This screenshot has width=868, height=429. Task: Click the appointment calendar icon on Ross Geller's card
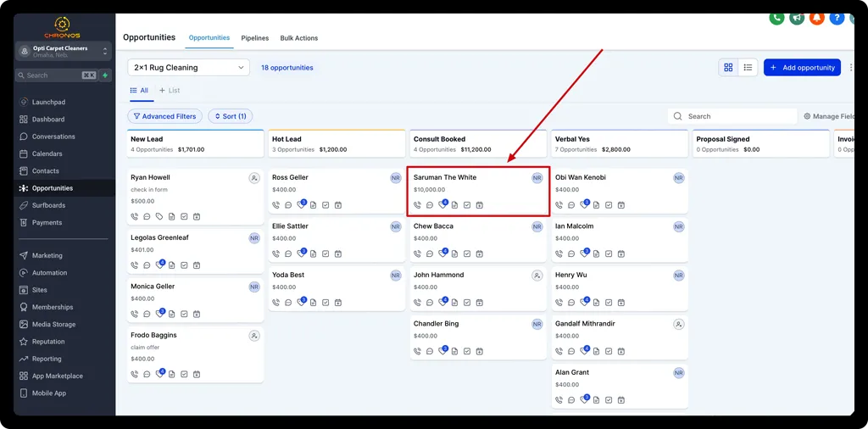pos(338,205)
